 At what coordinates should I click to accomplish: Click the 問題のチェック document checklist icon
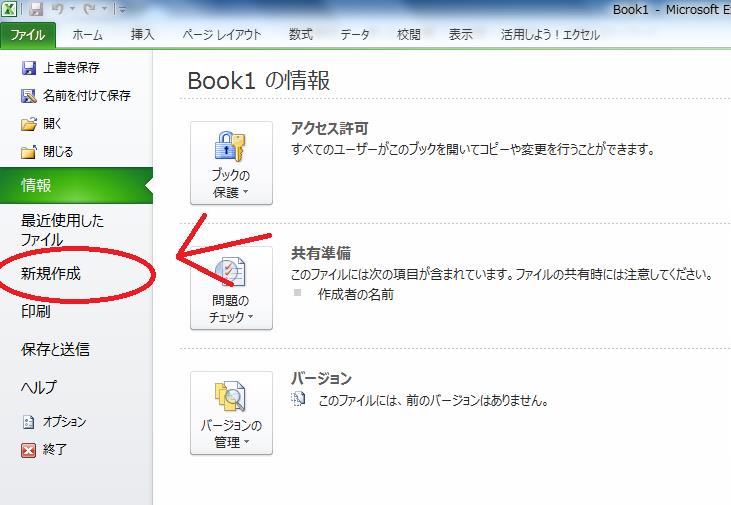tap(230, 272)
